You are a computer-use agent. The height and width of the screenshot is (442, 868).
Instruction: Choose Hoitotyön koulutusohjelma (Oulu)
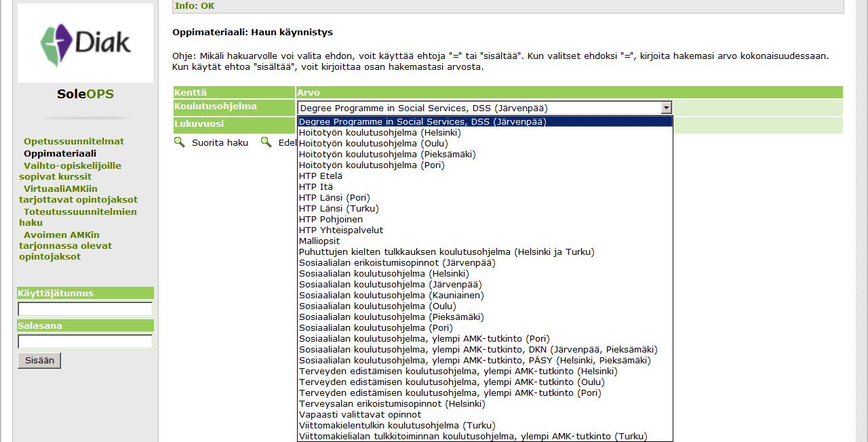485,144
